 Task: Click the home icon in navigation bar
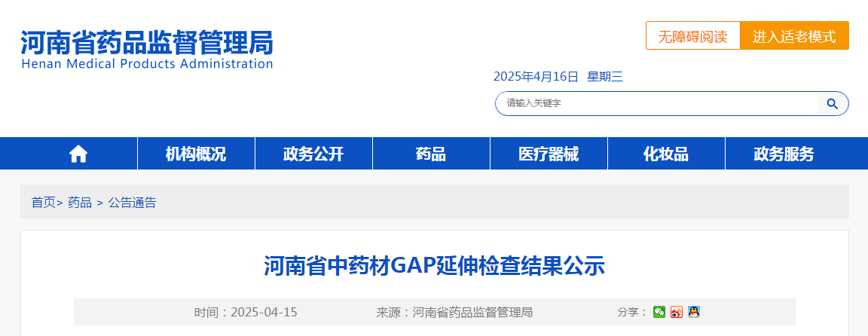coord(78,154)
